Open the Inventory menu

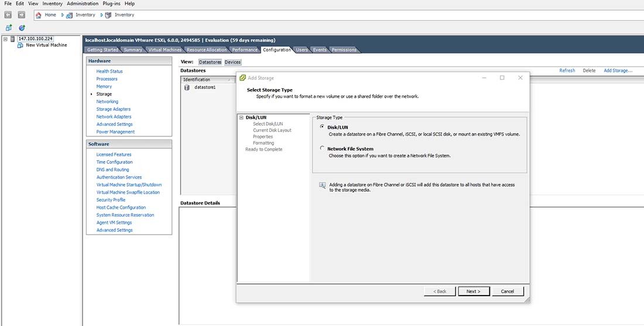53,4
